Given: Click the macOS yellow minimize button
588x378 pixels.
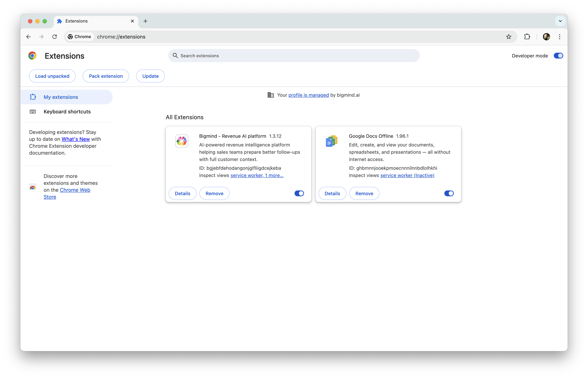Looking at the screenshot, I should click(x=37, y=21).
